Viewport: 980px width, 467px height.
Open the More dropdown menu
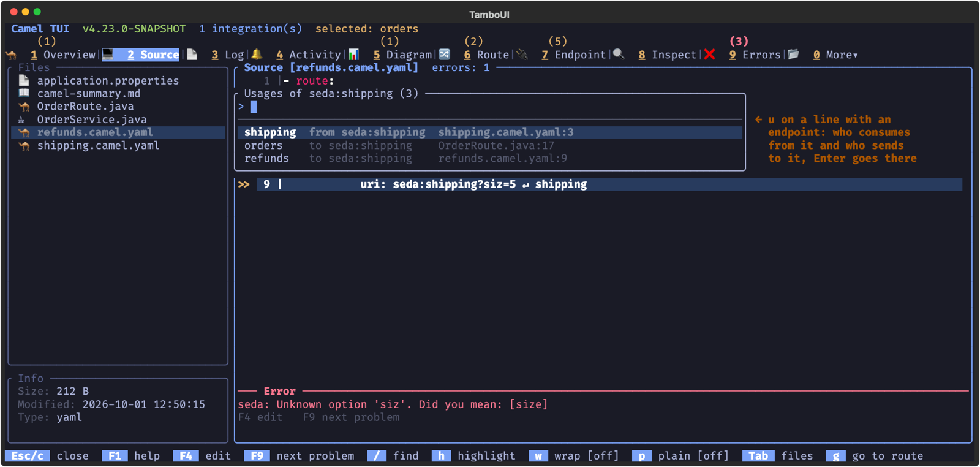pyautogui.click(x=835, y=55)
